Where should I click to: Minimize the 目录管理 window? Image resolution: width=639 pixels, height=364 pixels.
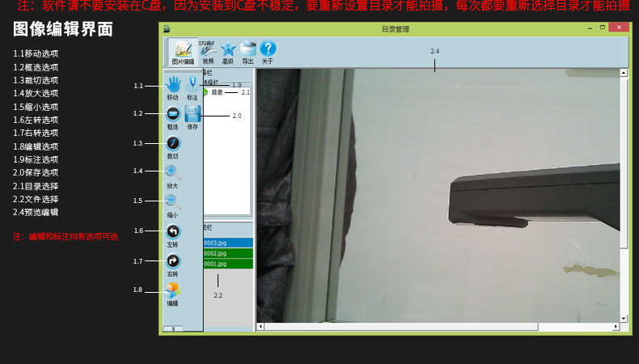(590, 28)
